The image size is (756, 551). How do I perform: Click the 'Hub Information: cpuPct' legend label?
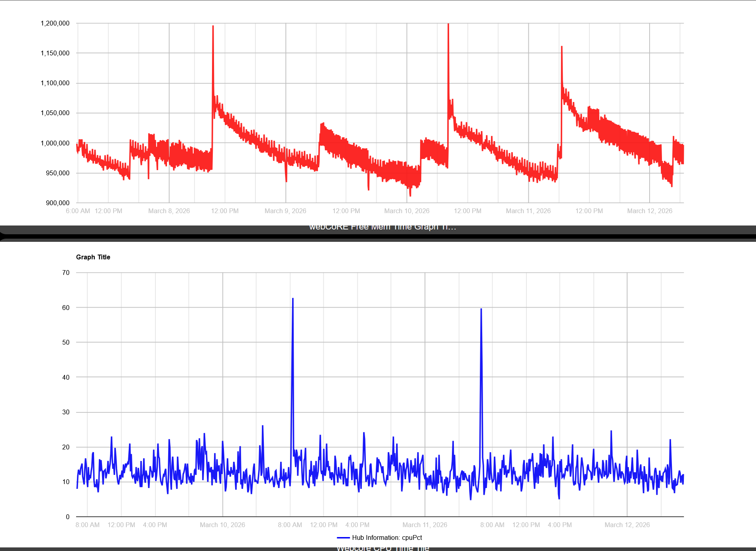pyautogui.click(x=387, y=537)
